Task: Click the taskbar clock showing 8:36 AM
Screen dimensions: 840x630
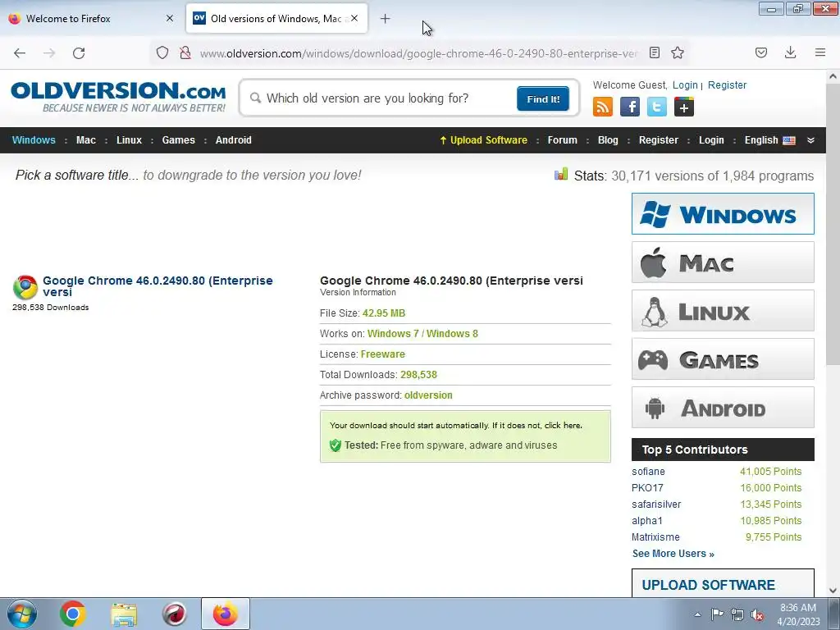Action: (x=798, y=614)
